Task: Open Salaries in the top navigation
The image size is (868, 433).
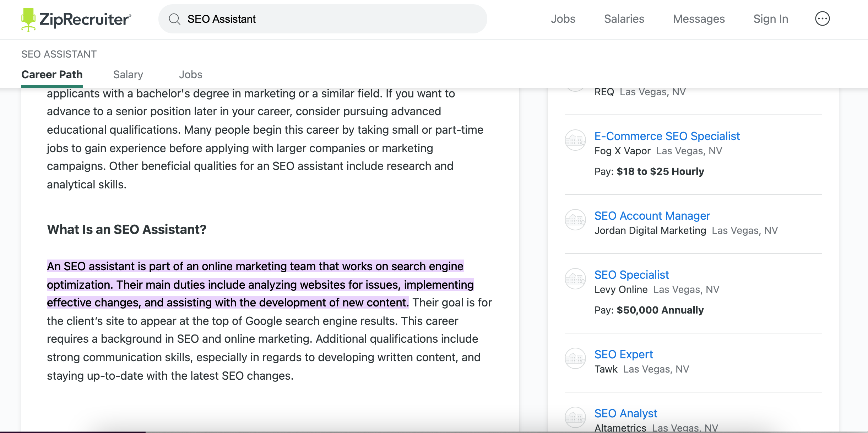Action: (624, 19)
